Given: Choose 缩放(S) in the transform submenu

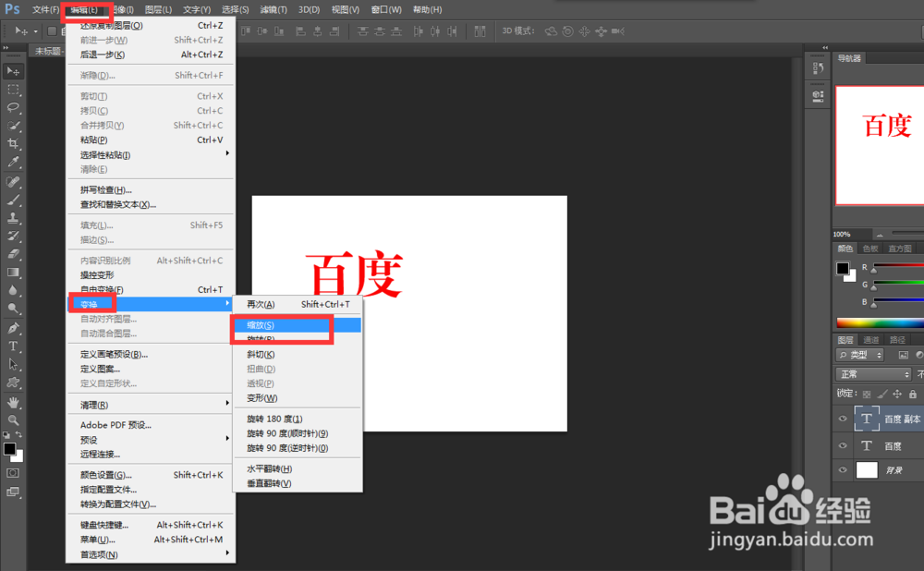Looking at the screenshot, I should tap(298, 324).
